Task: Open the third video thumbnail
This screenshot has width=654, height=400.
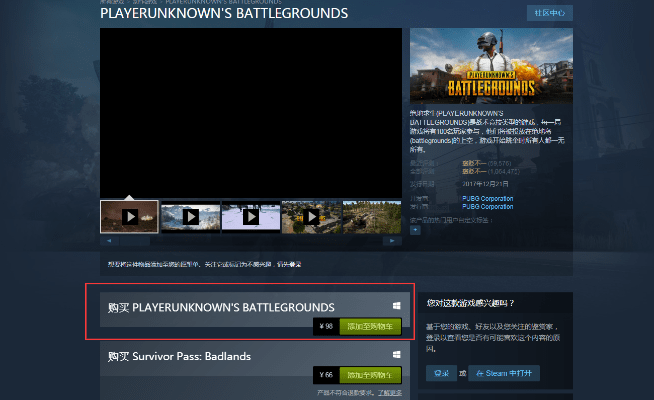Action: (x=250, y=216)
